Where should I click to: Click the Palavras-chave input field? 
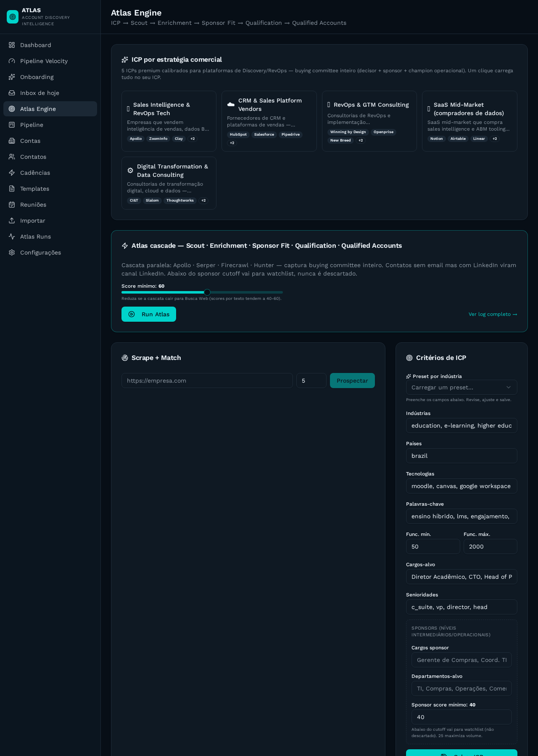pos(462,516)
